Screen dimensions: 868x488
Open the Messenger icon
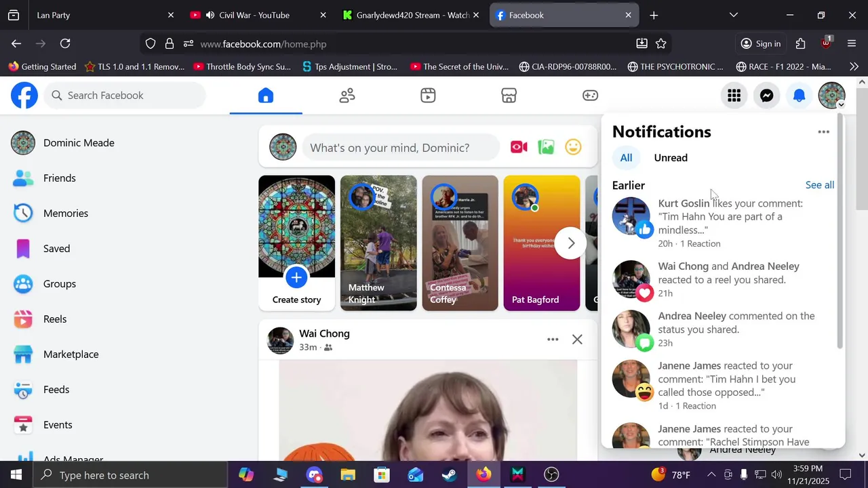(766, 96)
